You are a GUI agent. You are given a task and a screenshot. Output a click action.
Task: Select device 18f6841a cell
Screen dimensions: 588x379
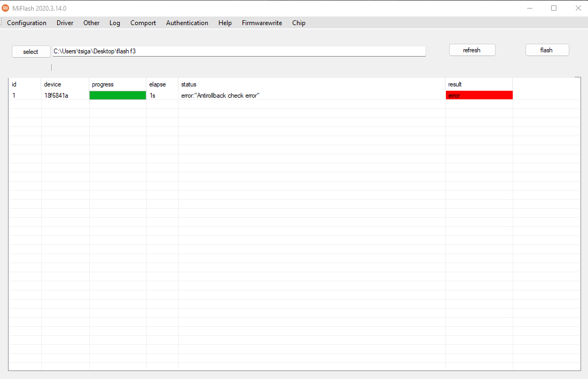tap(65, 95)
